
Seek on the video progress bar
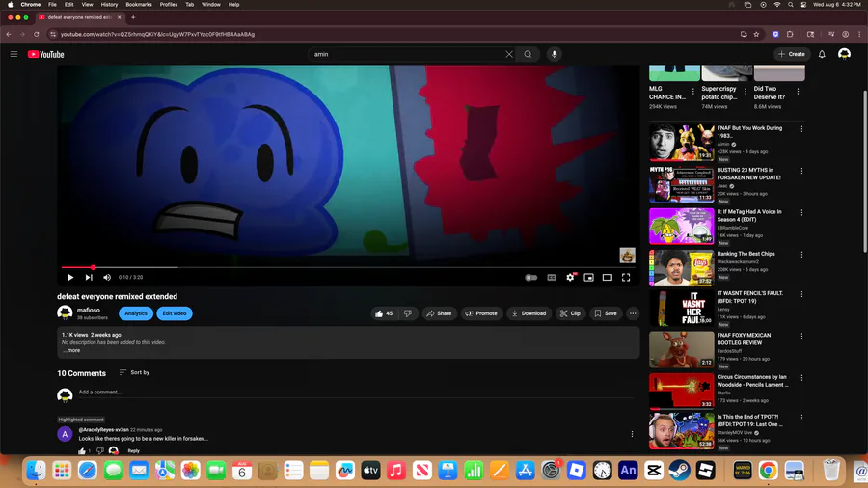(x=349, y=267)
